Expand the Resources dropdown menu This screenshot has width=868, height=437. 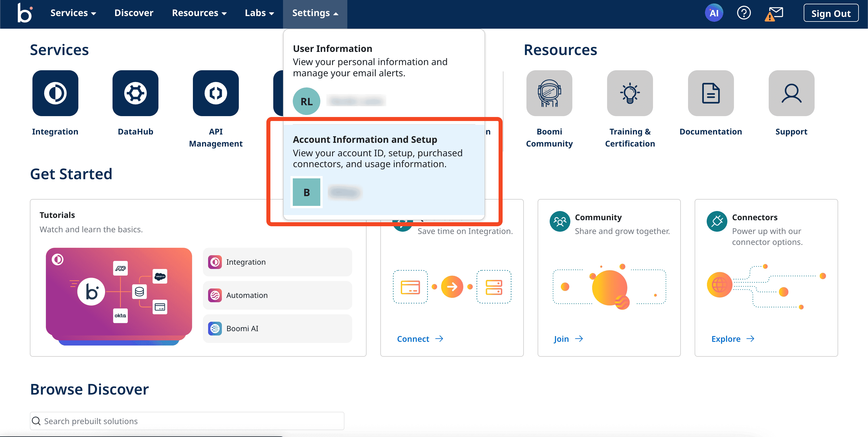pos(199,13)
